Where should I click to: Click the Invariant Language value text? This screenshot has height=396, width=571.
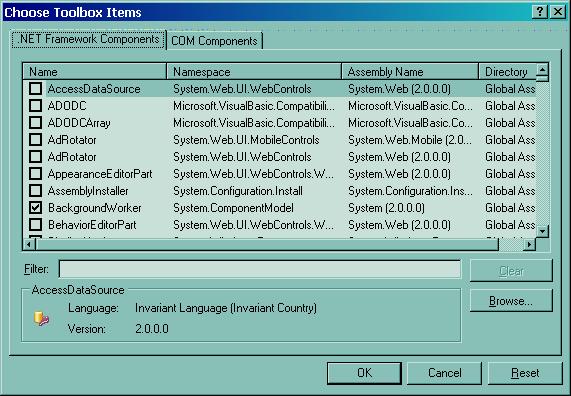226,308
